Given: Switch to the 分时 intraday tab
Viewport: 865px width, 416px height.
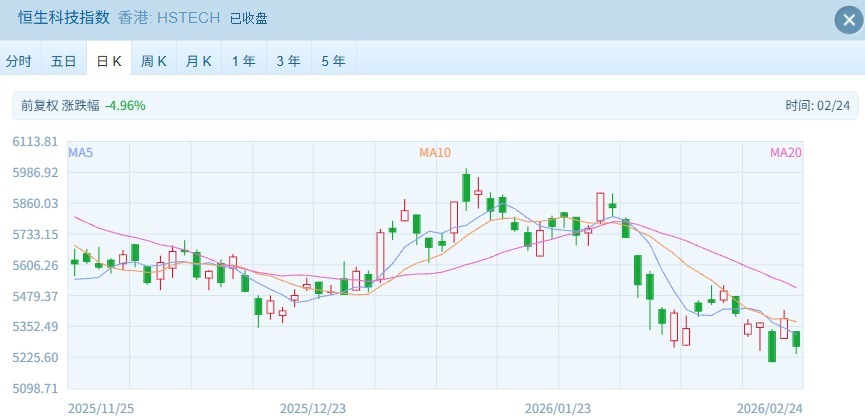Looking at the screenshot, I should (19, 61).
